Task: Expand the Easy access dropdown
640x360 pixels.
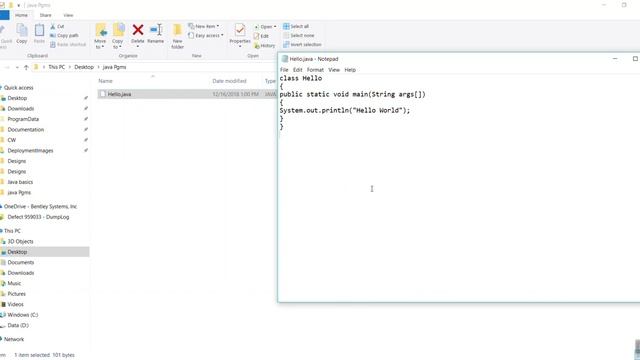Action: [x=206, y=36]
